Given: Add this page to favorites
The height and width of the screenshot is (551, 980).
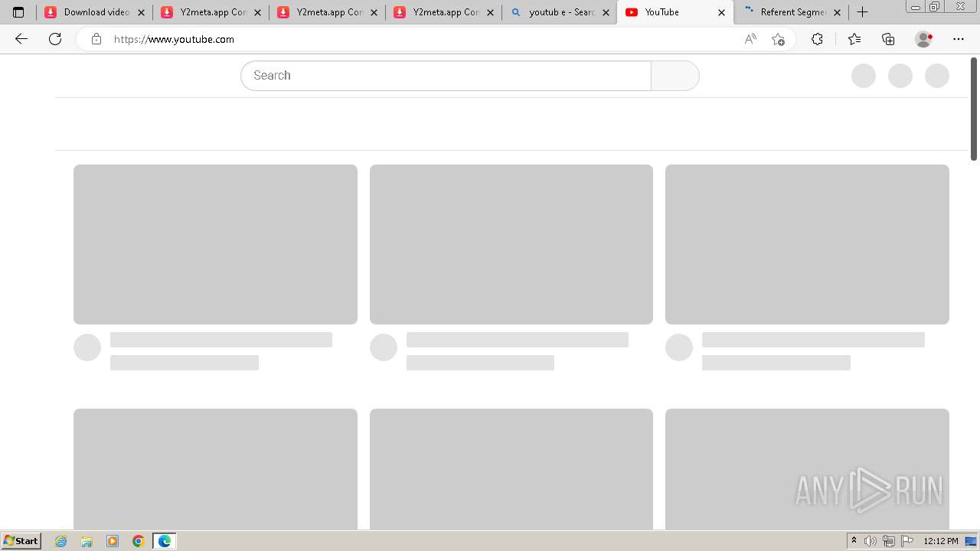Looking at the screenshot, I should coord(779,39).
